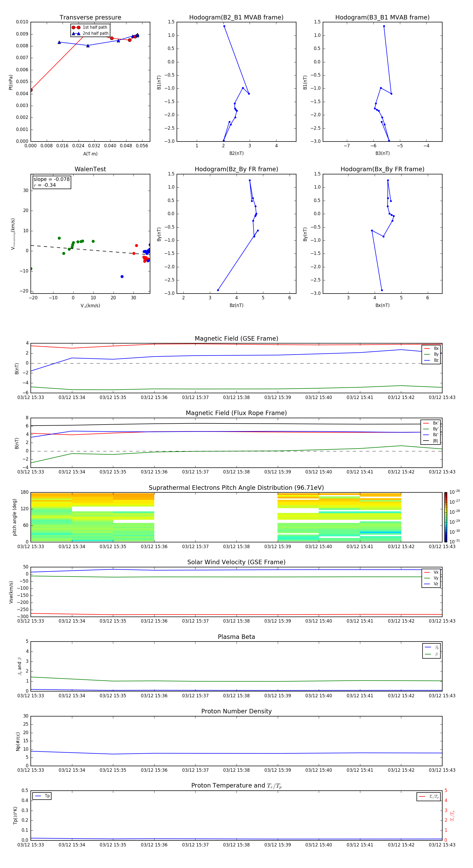Click the 10^-26 colorbar tick label
This screenshot has height=868, width=473.
click(x=455, y=492)
